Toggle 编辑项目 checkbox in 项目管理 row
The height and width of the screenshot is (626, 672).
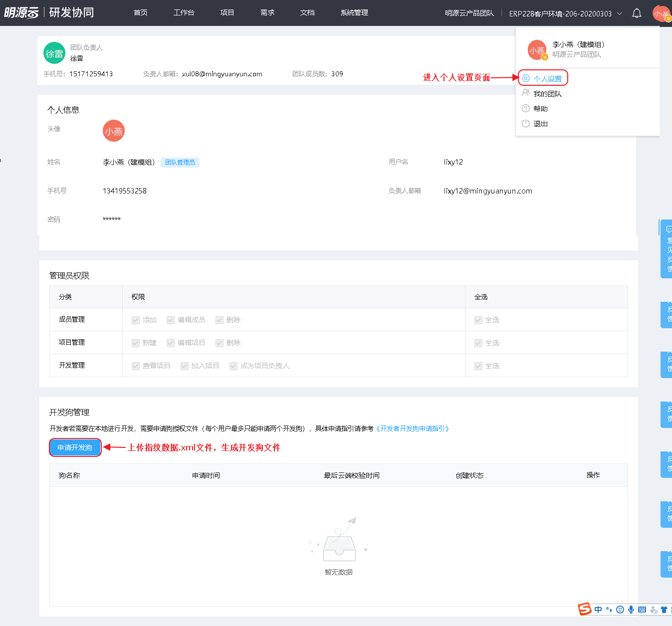point(171,343)
